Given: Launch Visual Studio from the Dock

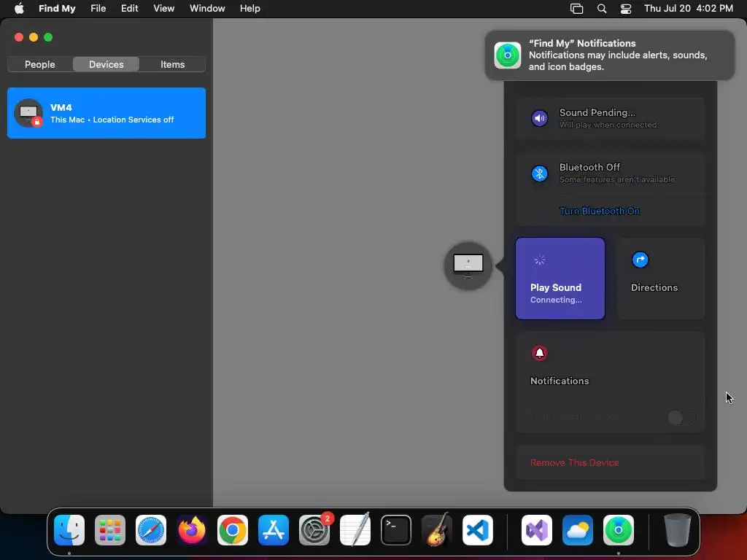Looking at the screenshot, I should click(537, 530).
